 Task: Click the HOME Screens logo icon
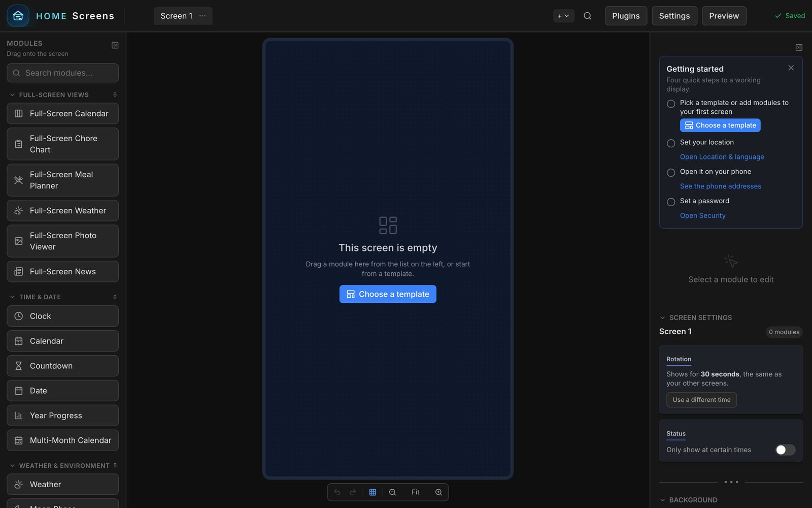(18, 16)
